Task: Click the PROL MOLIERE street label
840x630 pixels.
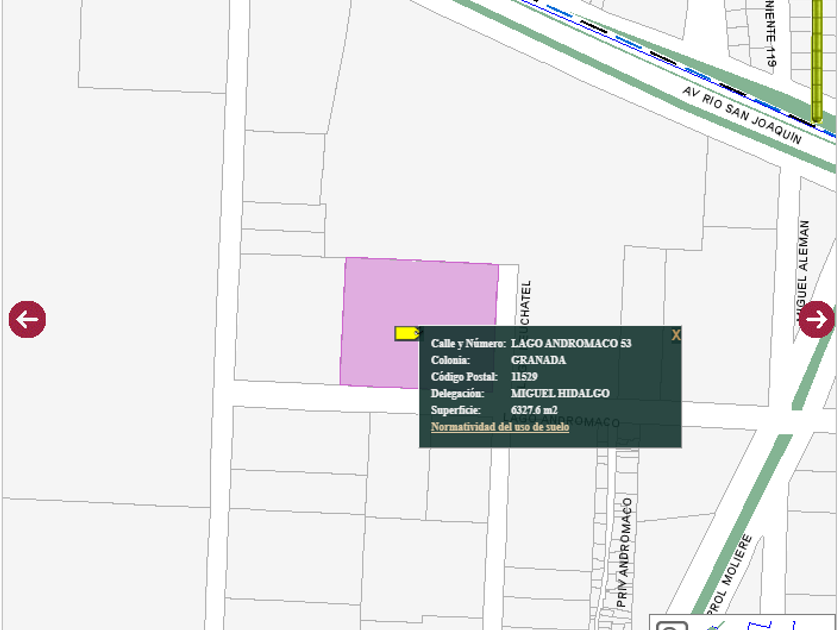Action: (727, 575)
